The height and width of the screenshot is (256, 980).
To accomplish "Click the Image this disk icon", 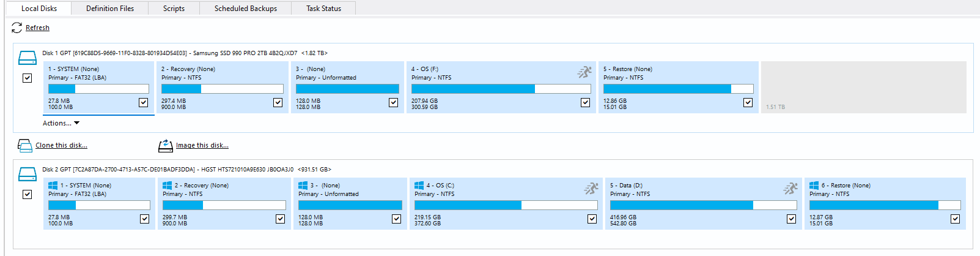I will click(166, 146).
